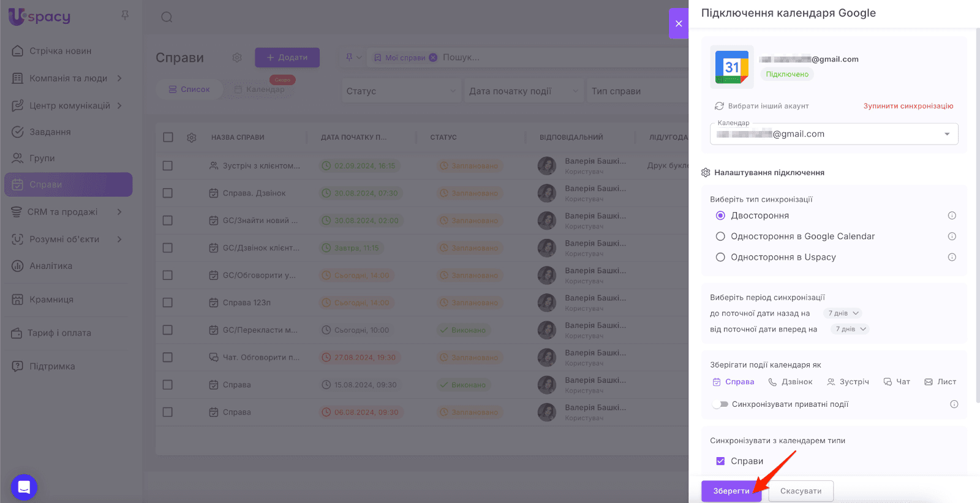Check the row Зустріч з клієнтом

[x=168, y=165]
